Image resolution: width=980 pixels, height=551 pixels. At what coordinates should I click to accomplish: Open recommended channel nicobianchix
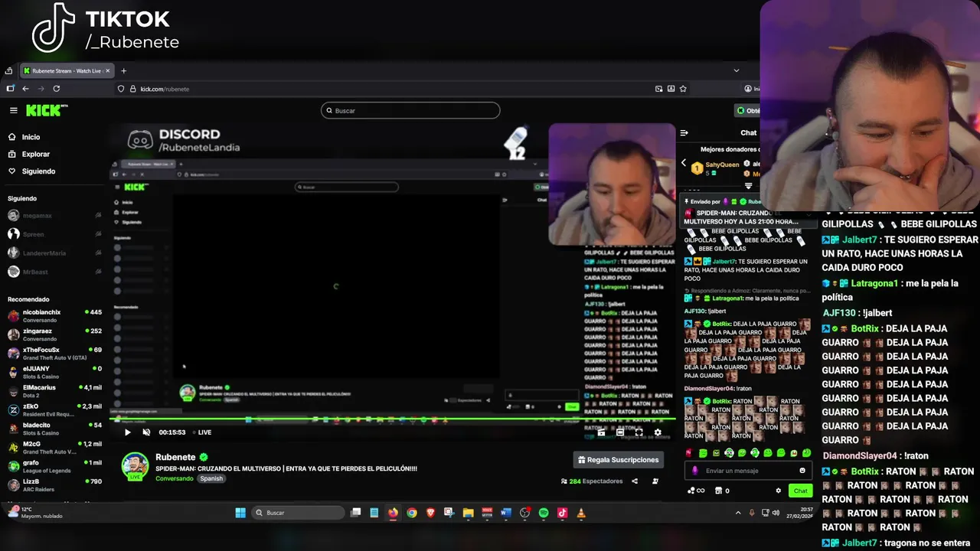pos(54,316)
